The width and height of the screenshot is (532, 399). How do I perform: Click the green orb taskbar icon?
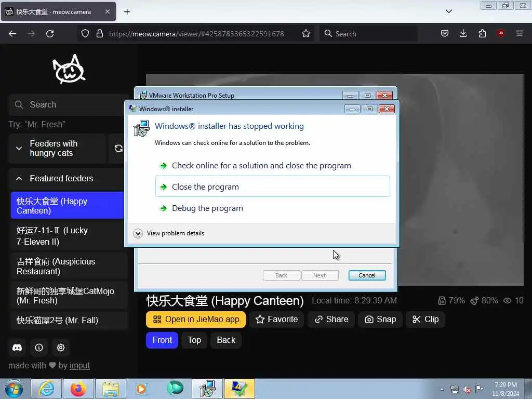click(x=175, y=388)
